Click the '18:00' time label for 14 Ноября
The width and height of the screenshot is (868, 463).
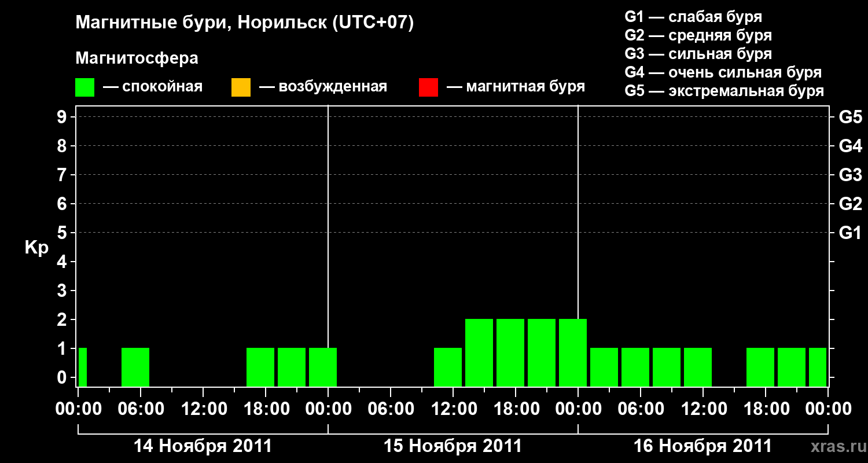(x=266, y=409)
